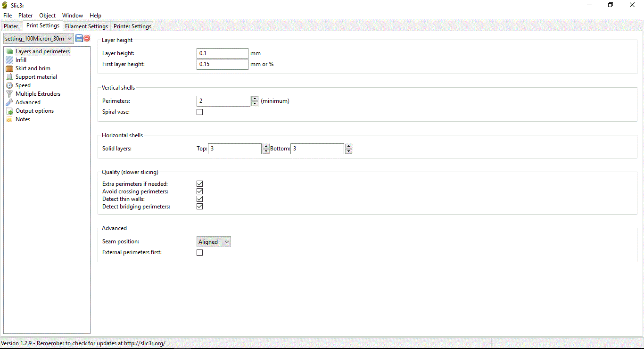Decrease Perimeters with the down arrow
This screenshot has height=349, width=644.
coord(255,104)
